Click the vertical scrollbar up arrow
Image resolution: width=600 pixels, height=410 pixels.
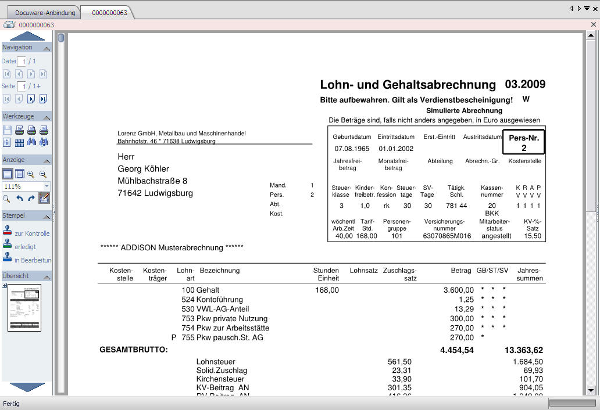point(591,36)
